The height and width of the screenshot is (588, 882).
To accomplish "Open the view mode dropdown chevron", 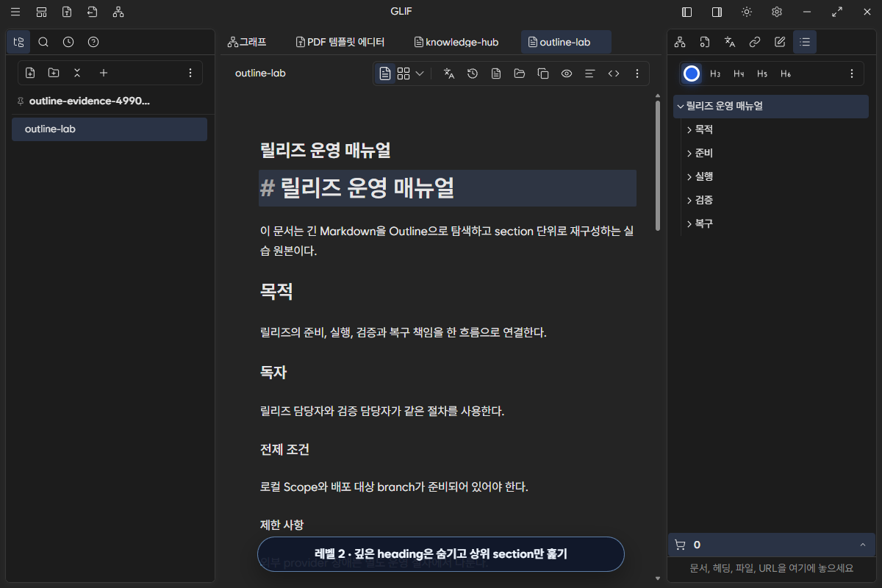I will click(420, 73).
